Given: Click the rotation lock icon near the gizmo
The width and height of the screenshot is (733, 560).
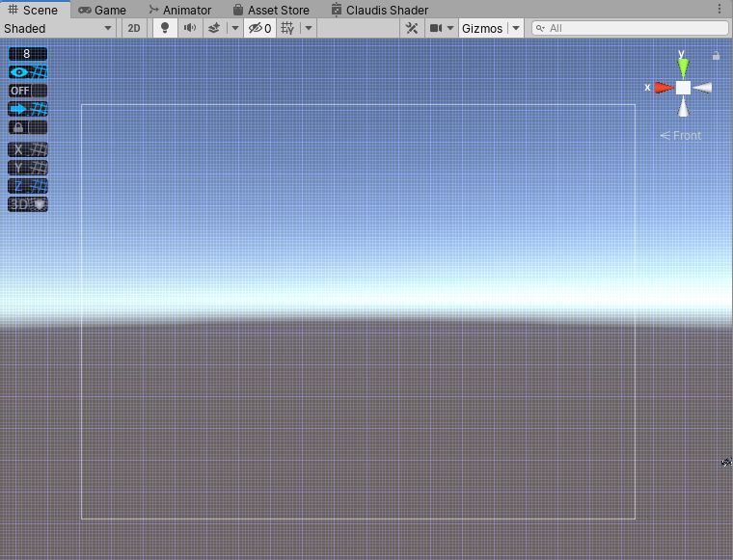Looking at the screenshot, I should coord(716,56).
